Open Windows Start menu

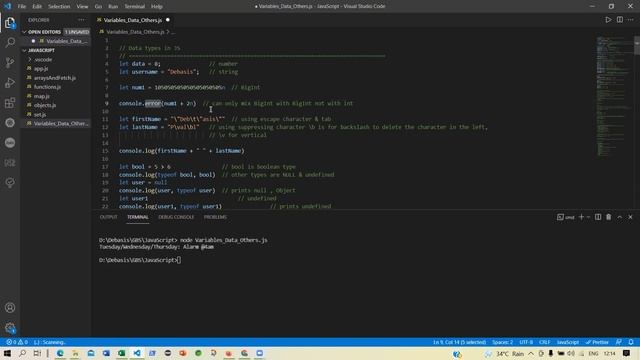pyautogui.click(x=7, y=353)
